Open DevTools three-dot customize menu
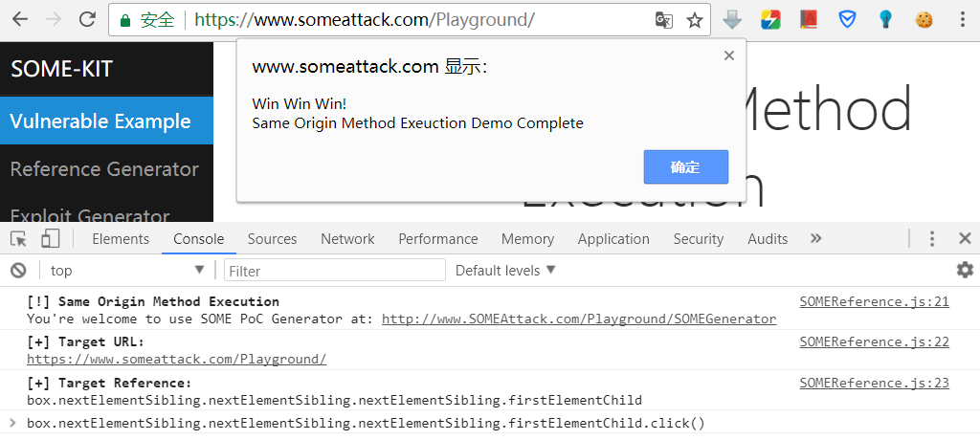This screenshot has width=980, height=440. [932, 238]
